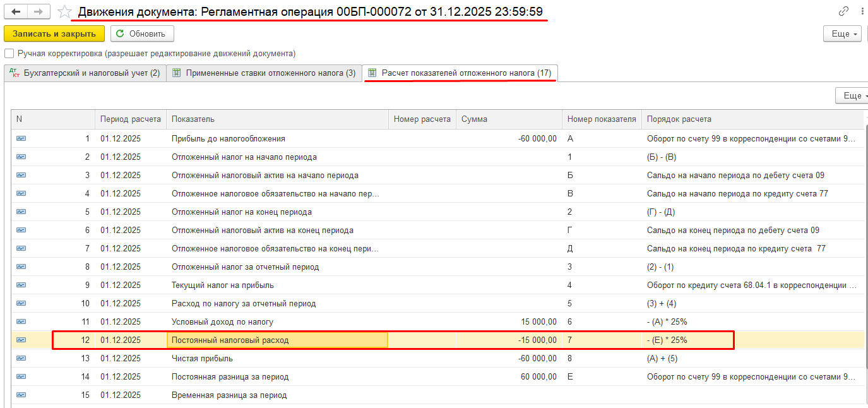The image size is (868, 408).
Task: Open the top Еще dropdown menu
Action: click(843, 33)
